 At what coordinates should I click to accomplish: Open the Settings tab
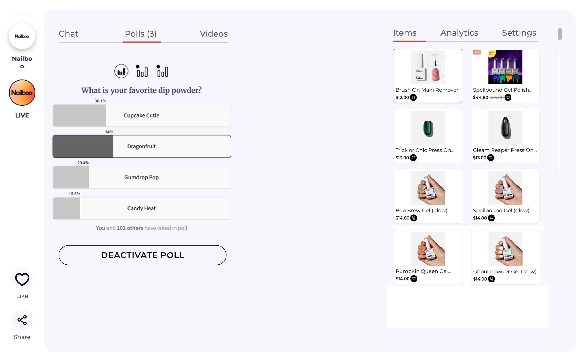coord(519,33)
